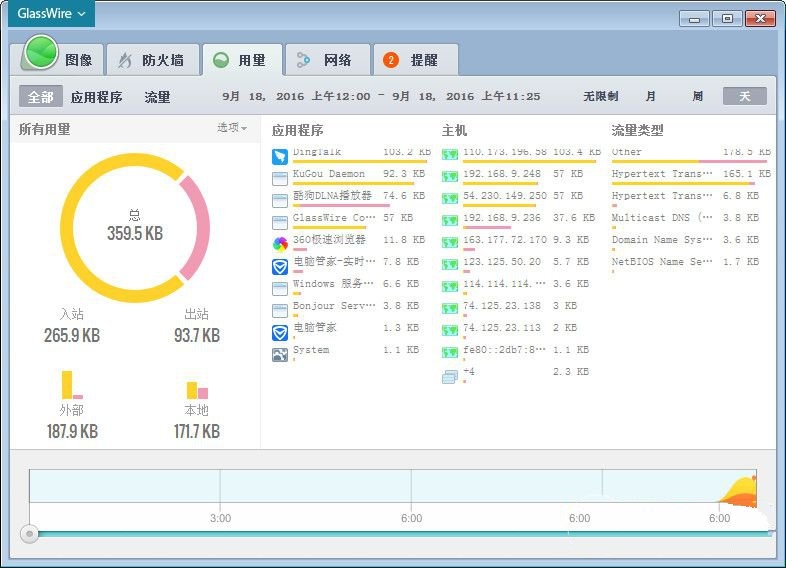Select the 应用程序 (Apps) filter
786x568 pixels.
tap(97, 96)
